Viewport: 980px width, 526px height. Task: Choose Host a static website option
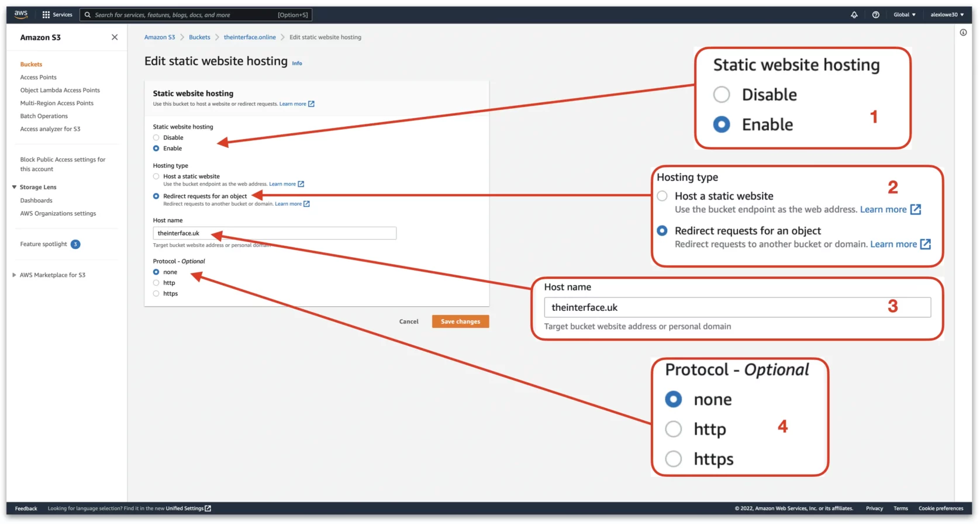coord(156,177)
